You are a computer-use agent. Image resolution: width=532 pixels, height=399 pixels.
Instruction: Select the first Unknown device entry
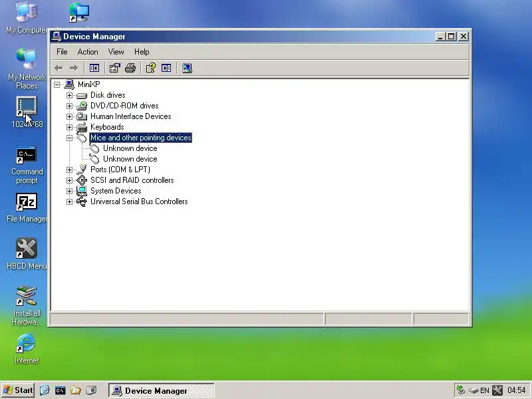[130, 148]
